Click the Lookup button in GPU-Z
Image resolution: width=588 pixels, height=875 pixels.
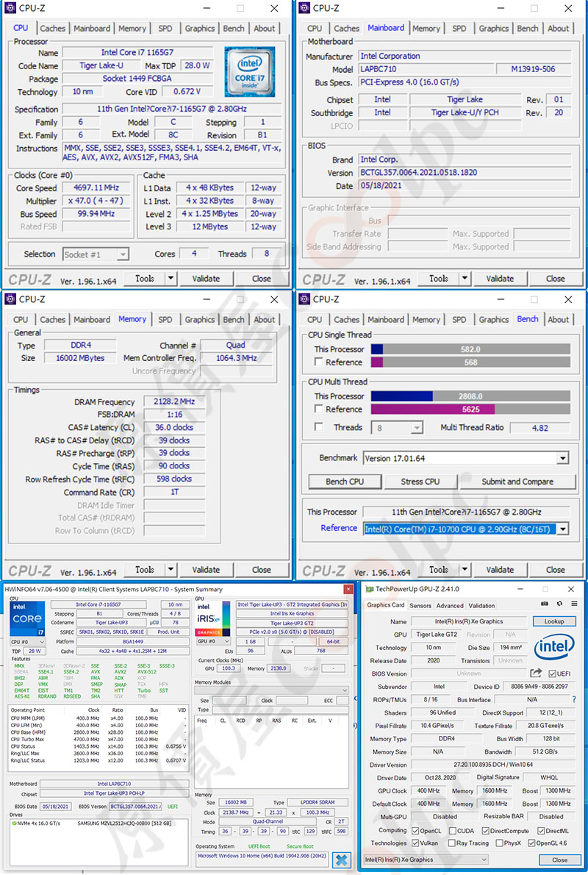pyautogui.click(x=553, y=621)
